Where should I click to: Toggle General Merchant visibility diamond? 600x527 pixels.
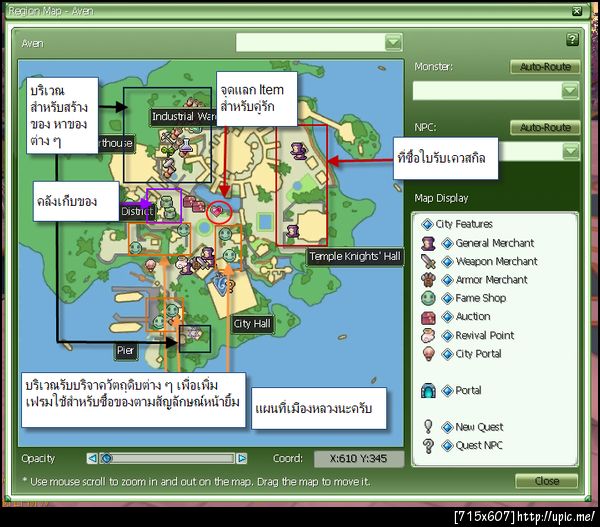[x=447, y=243]
